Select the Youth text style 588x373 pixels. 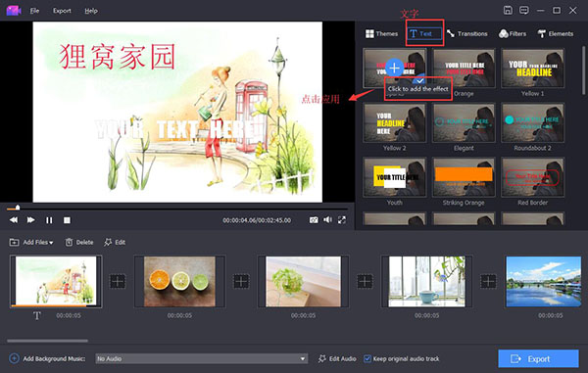(x=395, y=177)
